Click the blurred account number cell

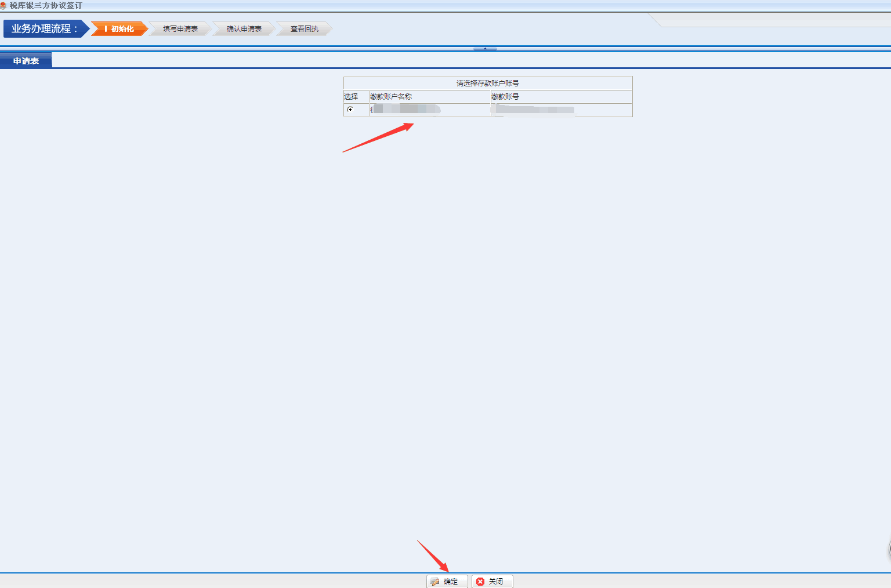pyautogui.click(x=533, y=110)
